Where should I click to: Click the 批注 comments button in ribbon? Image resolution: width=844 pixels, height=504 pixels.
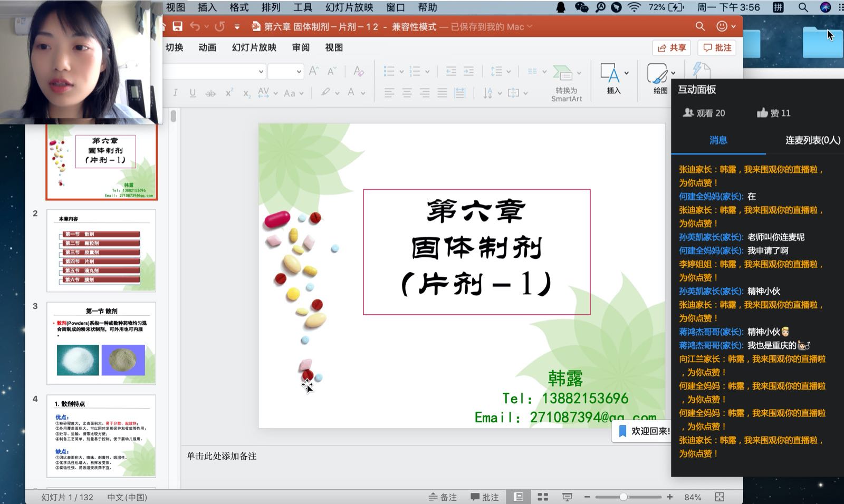717,48
